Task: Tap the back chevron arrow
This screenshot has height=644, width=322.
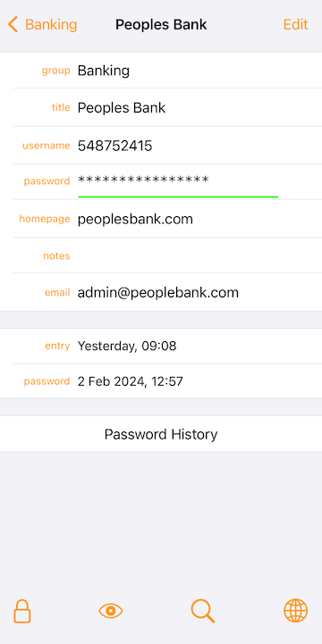Action: pyautogui.click(x=13, y=25)
